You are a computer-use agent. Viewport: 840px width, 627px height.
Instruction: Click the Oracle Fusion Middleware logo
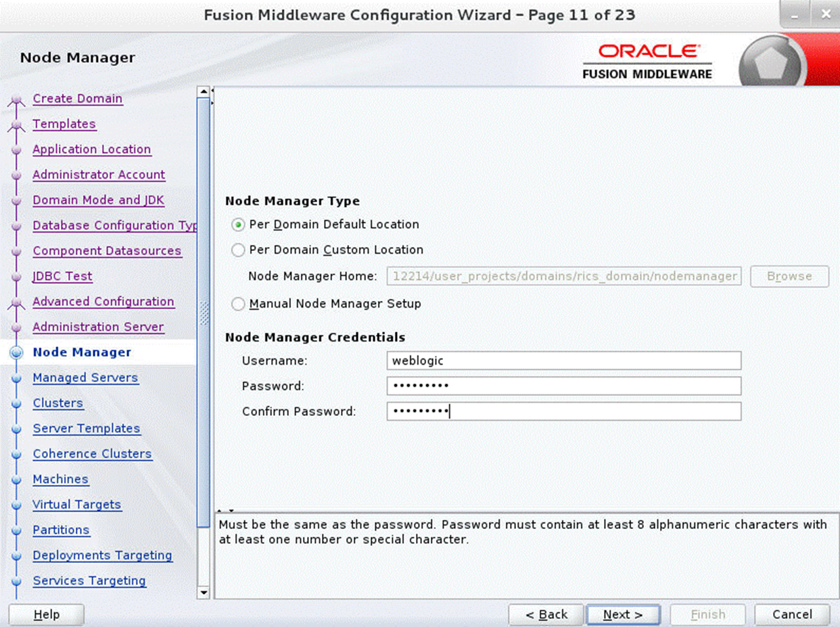tap(647, 60)
